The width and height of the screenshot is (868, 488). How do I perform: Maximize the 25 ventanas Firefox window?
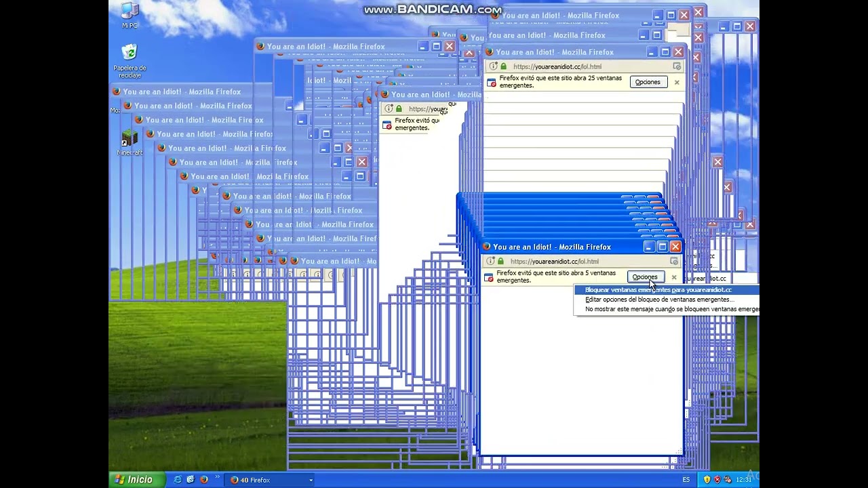point(665,52)
